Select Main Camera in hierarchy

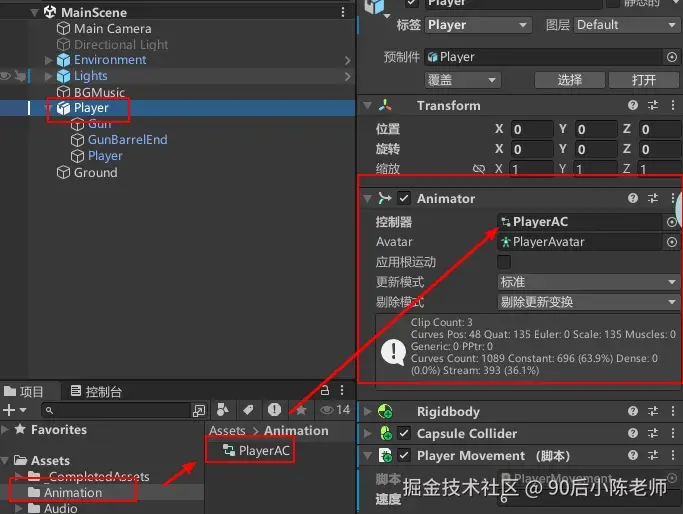pos(113,29)
